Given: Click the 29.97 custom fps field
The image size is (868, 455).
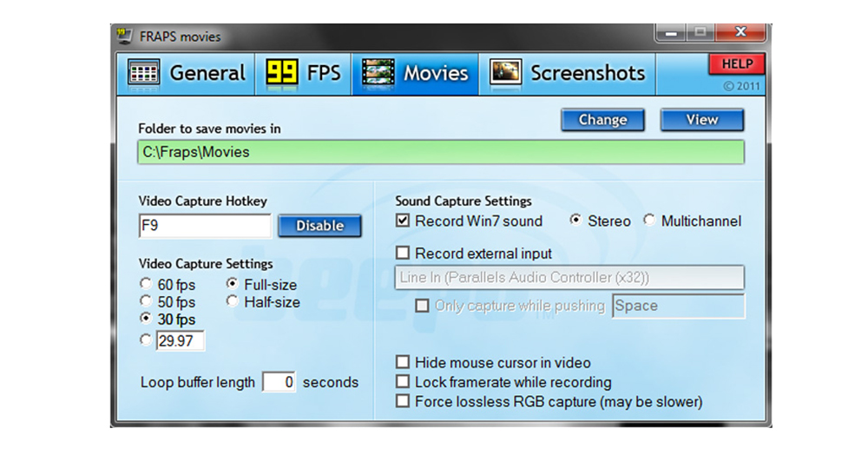Looking at the screenshot, I should click(180, 340).
